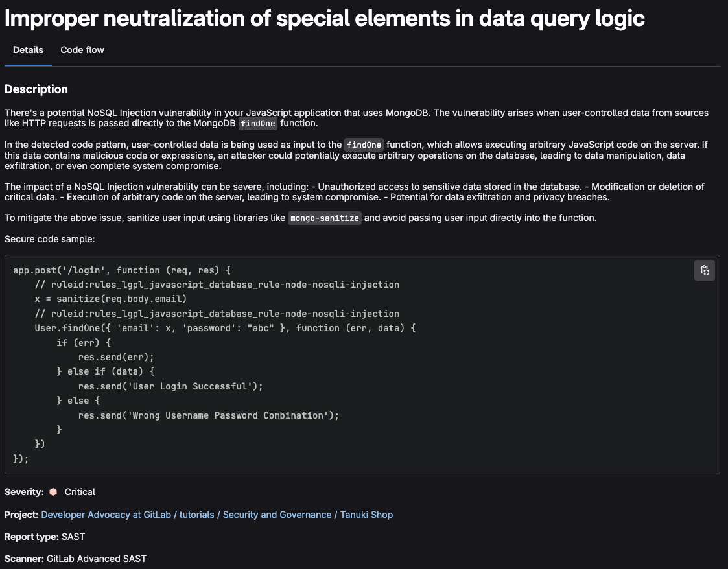This screenshot has width=728, height=569.
Task: Click the 'User Login Successful' code line
Action: [170, 386]
